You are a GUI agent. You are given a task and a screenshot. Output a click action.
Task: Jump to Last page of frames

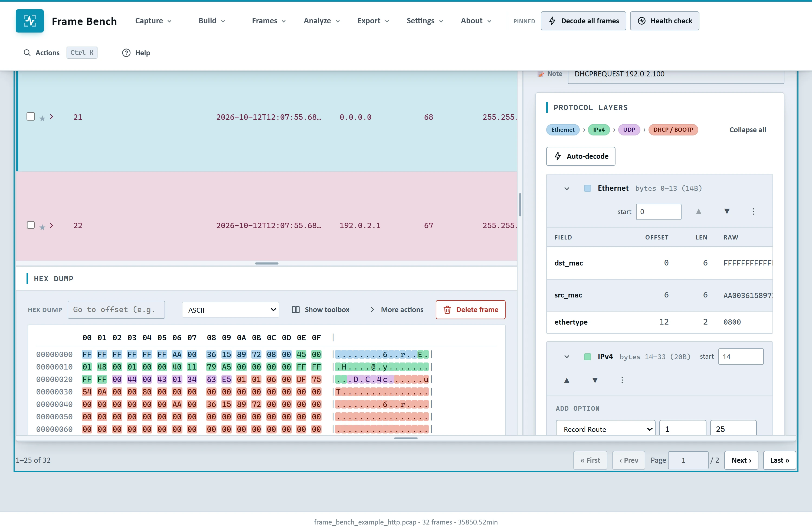(780, 460)
